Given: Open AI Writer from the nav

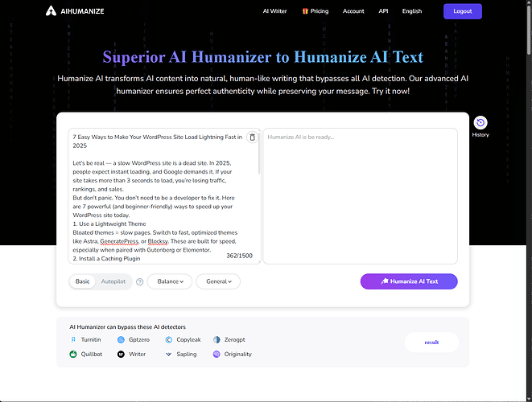Looking at the screenshot, I should (x=274, y=11).
